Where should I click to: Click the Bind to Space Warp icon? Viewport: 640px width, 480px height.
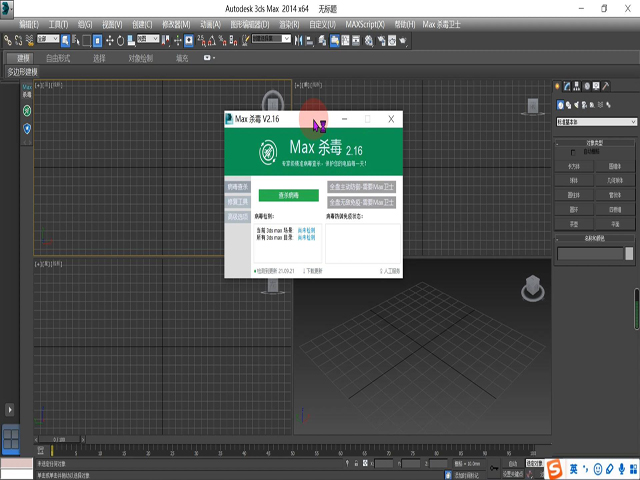pos(29,40)
